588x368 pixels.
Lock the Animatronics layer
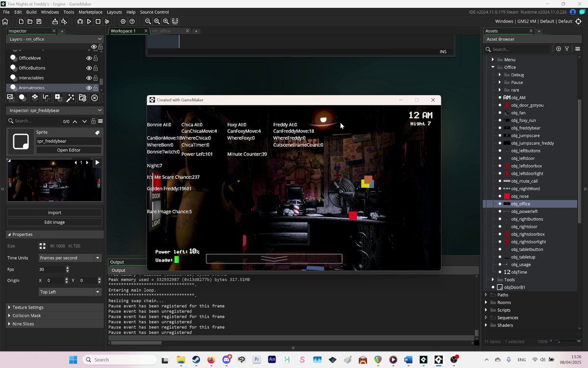coord(96,87)
